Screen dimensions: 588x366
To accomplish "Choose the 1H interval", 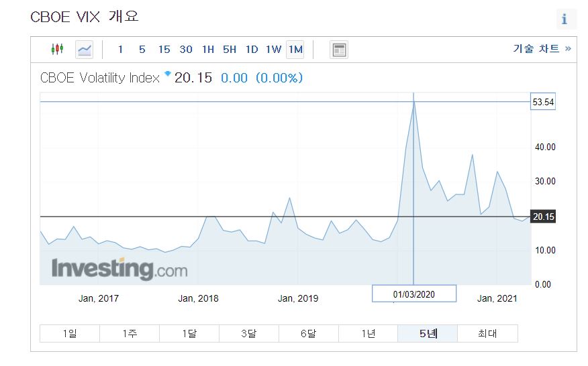I will [208, 50].
